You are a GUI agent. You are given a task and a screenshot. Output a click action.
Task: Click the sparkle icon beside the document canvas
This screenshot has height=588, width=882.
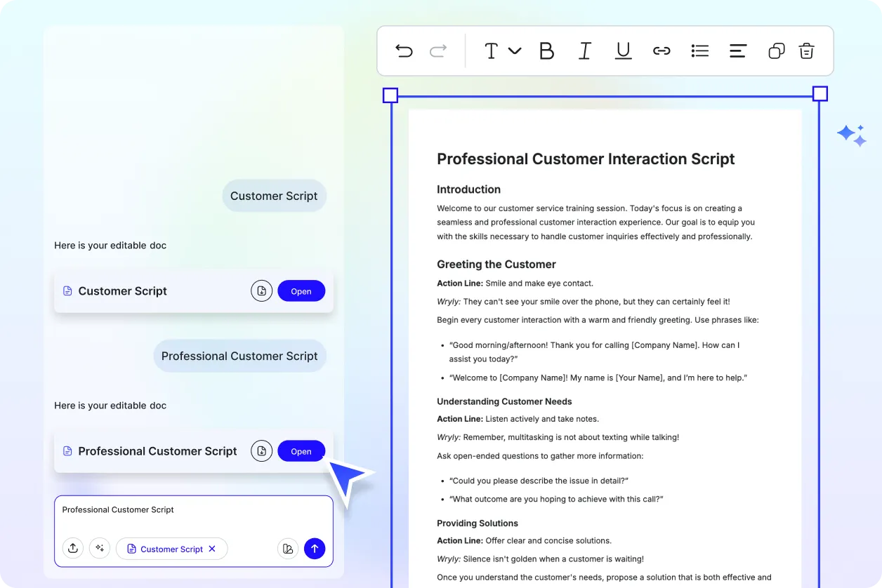click(851, 135)
